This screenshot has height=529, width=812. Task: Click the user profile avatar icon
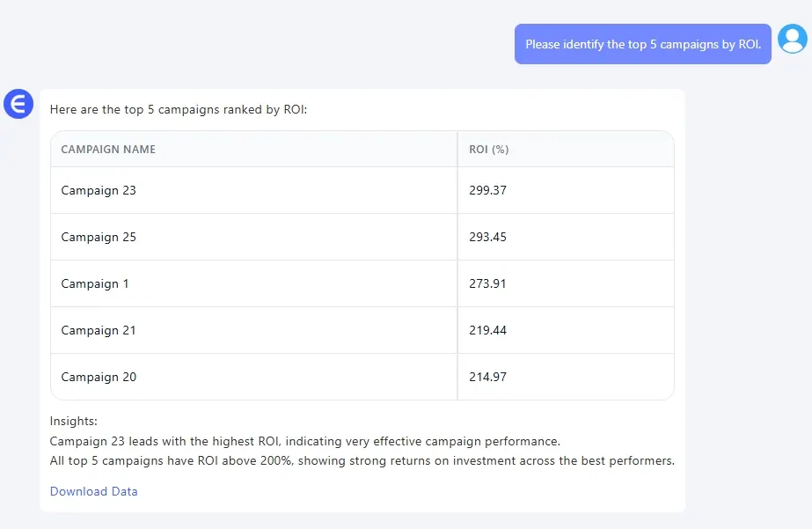792,39
